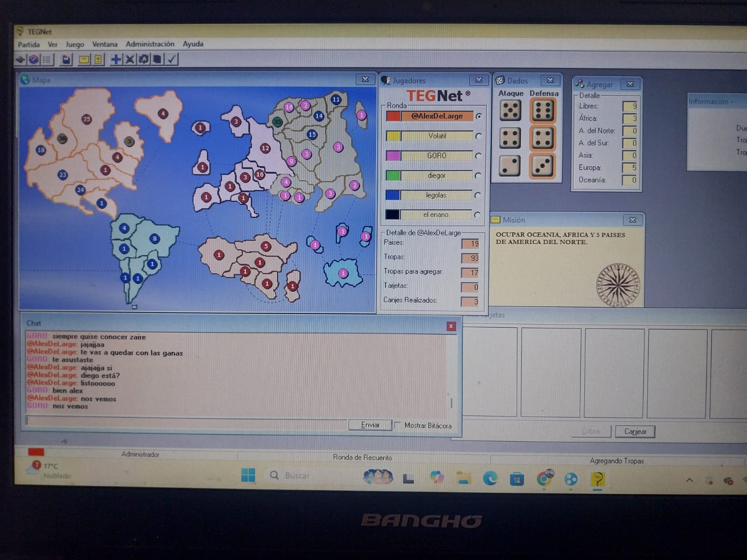This screenshot has height=560, width=747.
Task: Open Microsoft Edge from the taskbar
Action: pos(490,478)
